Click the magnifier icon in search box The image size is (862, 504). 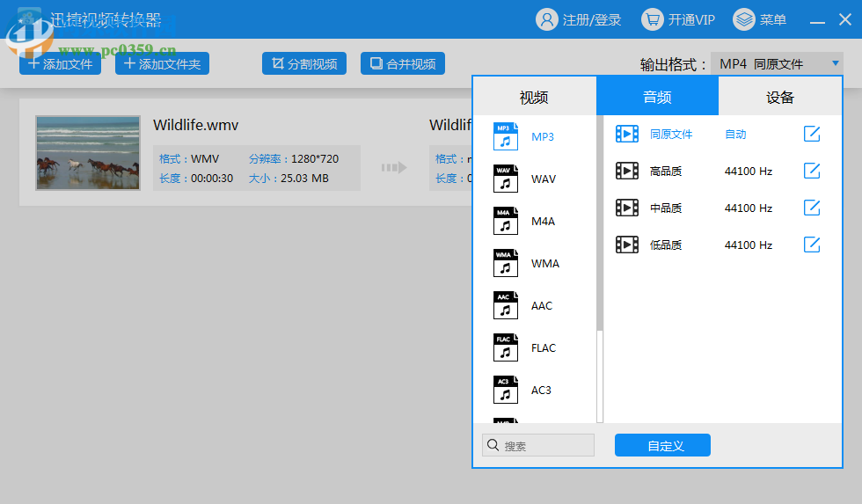pyautogui.click(x=493, y=445)
